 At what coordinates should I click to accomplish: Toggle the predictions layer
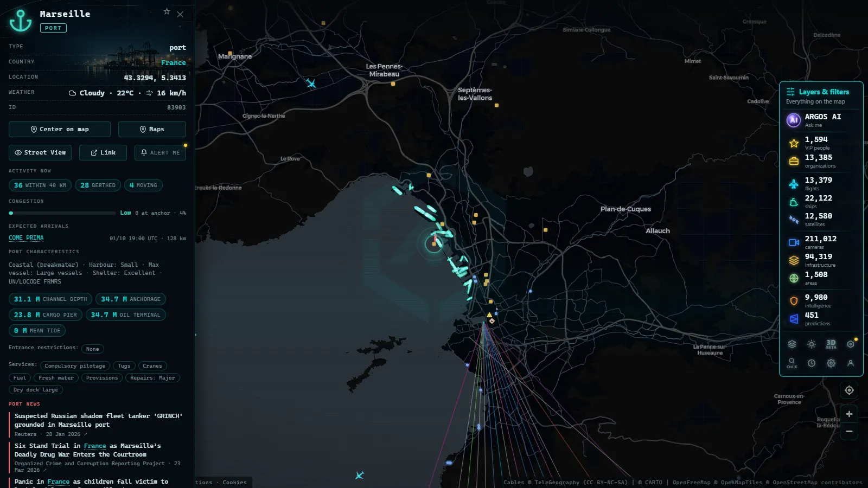pos(821,319)
